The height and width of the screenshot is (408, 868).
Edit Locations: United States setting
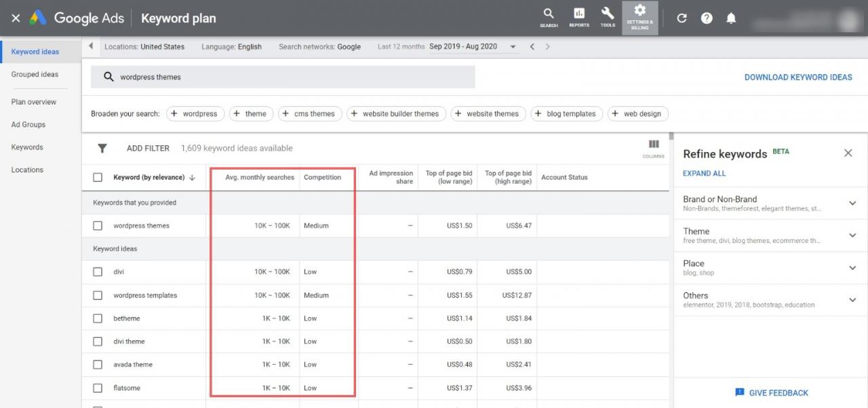(144, 47)
